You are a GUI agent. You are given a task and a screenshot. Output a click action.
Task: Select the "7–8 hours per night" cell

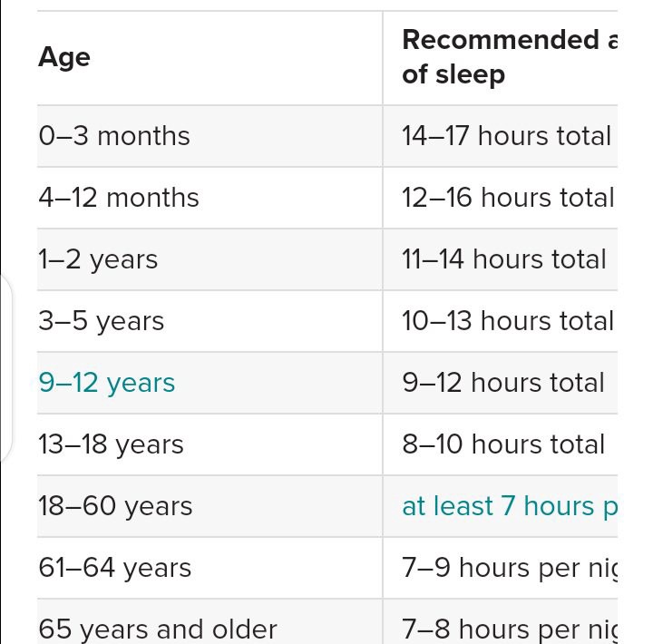click(508, 629)
